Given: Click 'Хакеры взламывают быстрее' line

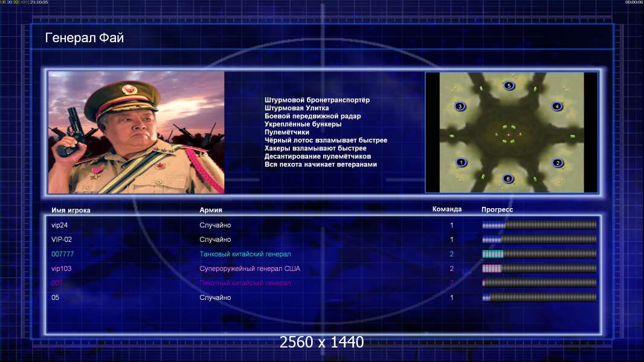Looking at the screenshot, I should (x=315, y=148).
